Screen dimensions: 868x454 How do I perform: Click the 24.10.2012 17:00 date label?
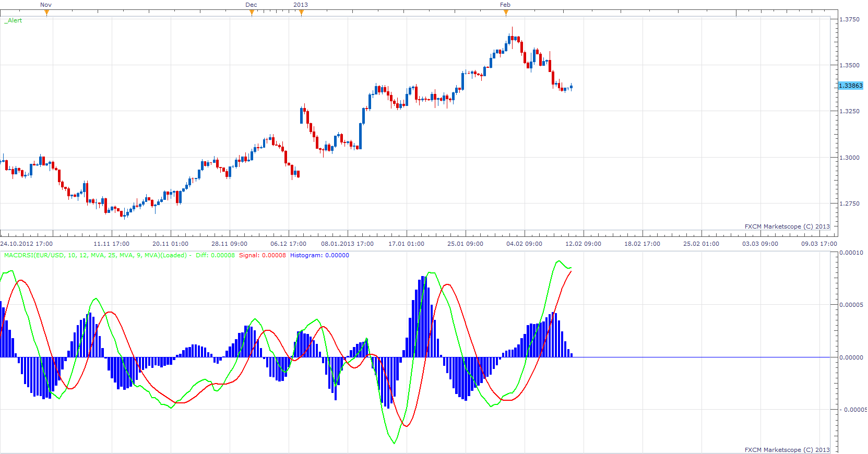(27, 244)
